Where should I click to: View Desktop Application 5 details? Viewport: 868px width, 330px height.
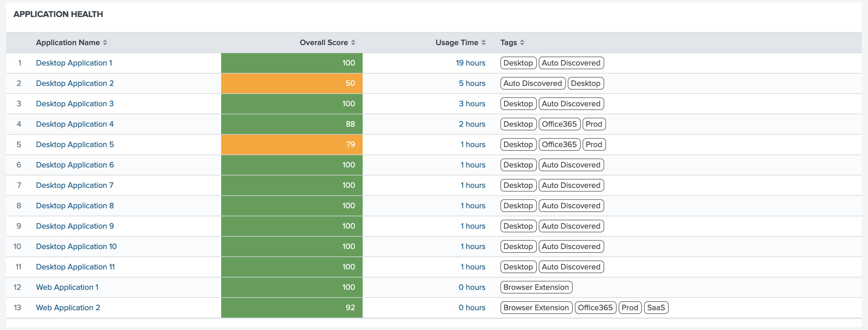coord(74,144)
